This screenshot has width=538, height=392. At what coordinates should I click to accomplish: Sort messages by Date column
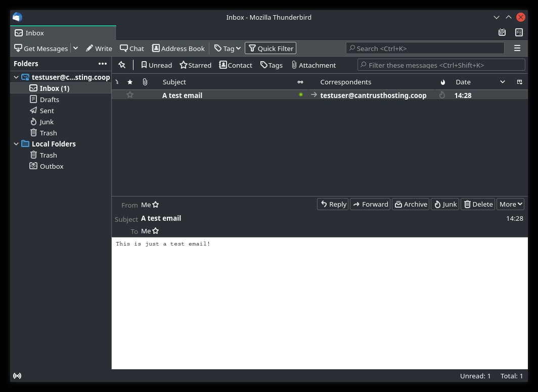point(463,82)
